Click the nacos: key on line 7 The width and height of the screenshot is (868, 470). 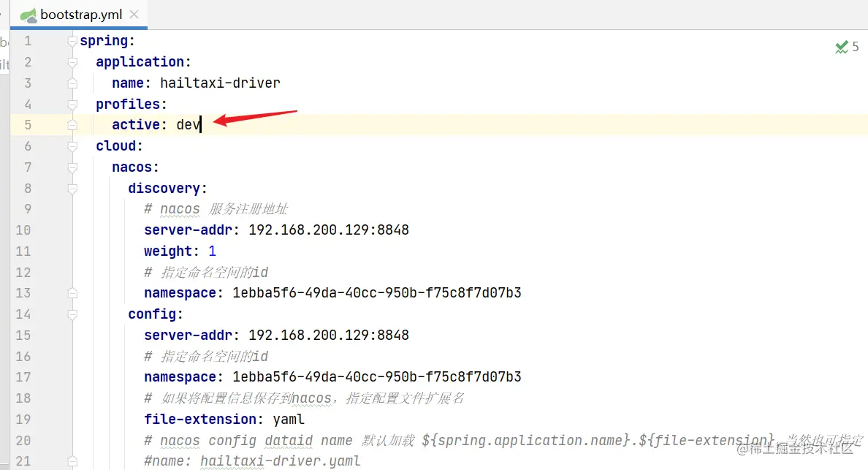136,167
